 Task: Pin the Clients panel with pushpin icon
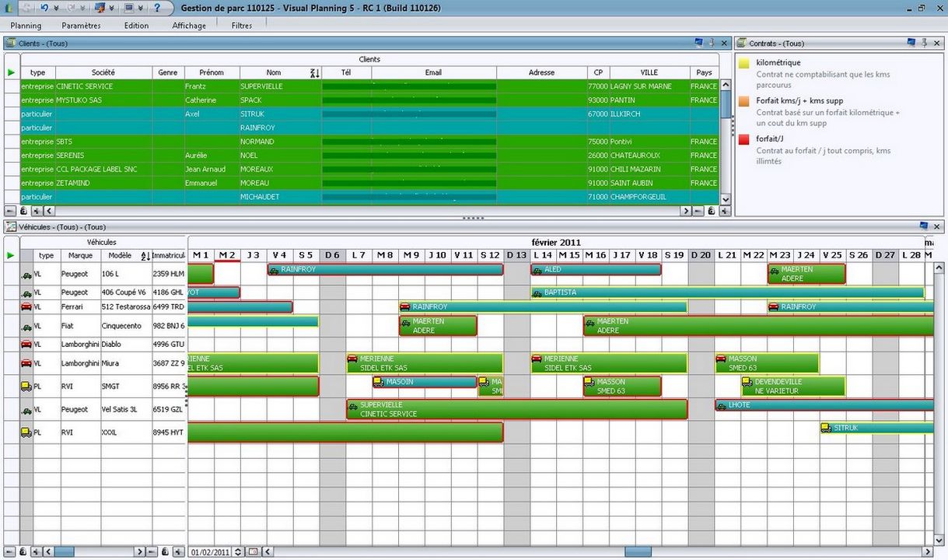711,43
